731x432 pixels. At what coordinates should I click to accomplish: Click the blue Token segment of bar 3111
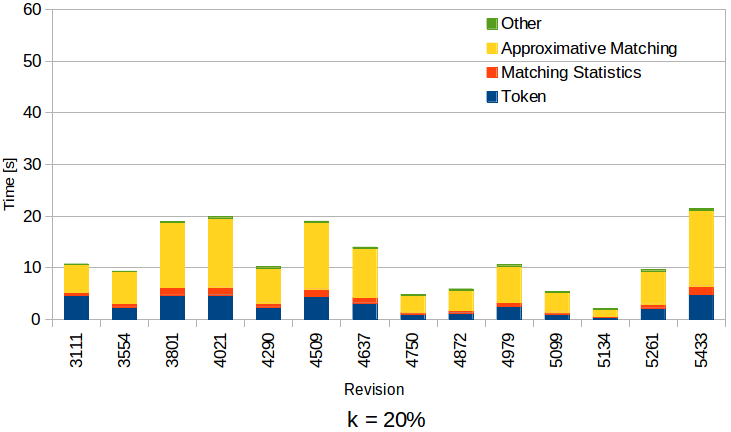pos(77,307)
